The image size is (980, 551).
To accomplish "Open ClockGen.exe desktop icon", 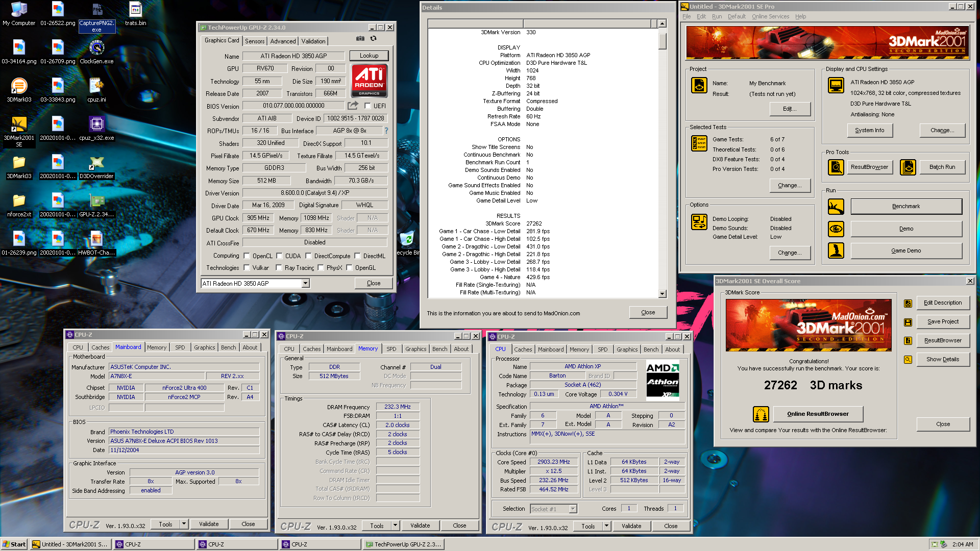I will 96,52.
